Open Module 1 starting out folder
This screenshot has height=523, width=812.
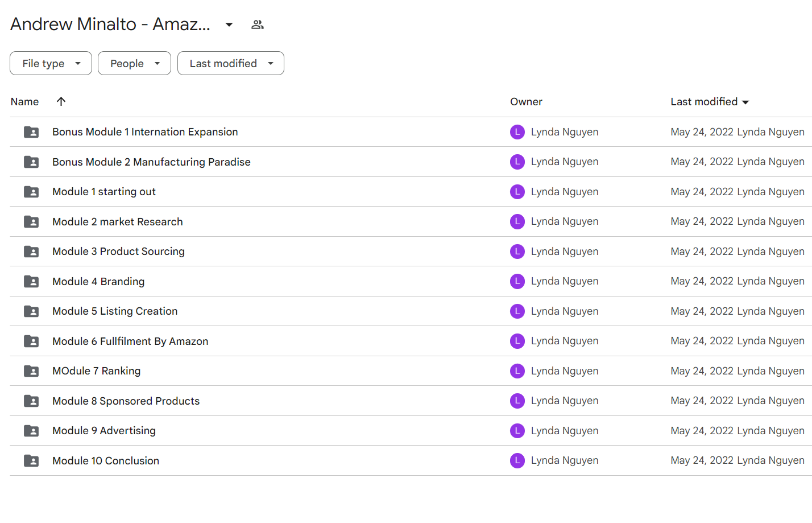[104, 192]
